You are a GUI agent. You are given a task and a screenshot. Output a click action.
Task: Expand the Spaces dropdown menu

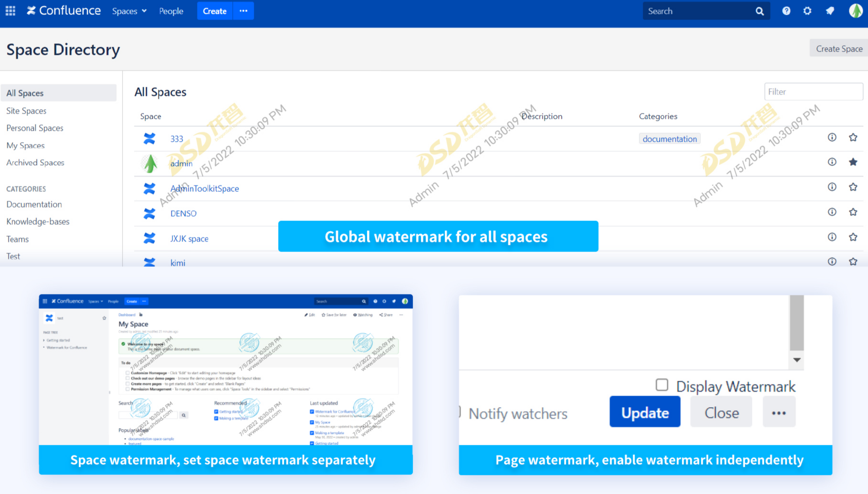click(129, 11)
